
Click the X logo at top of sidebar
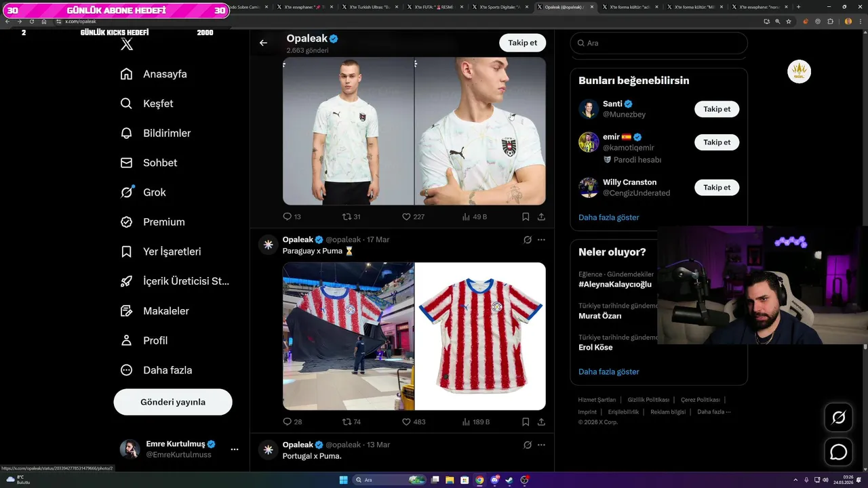126,45
